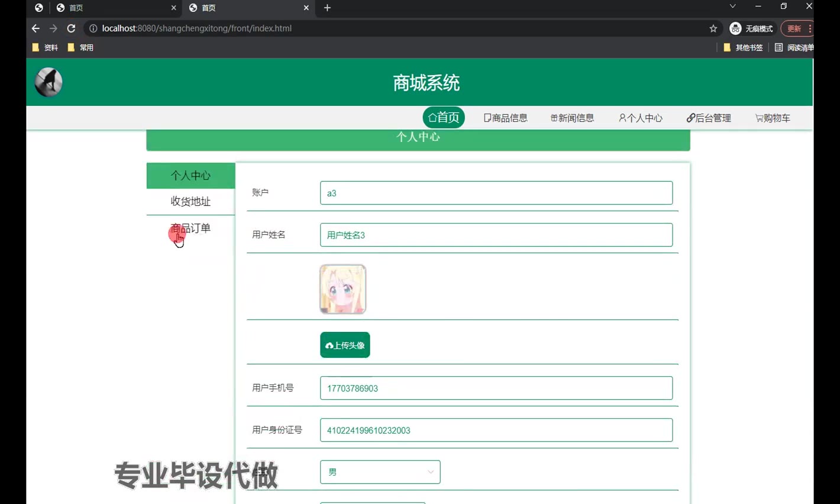Click the browser back arrow
This screenshot has width=840, height=504.
click(x=35, y=28)
